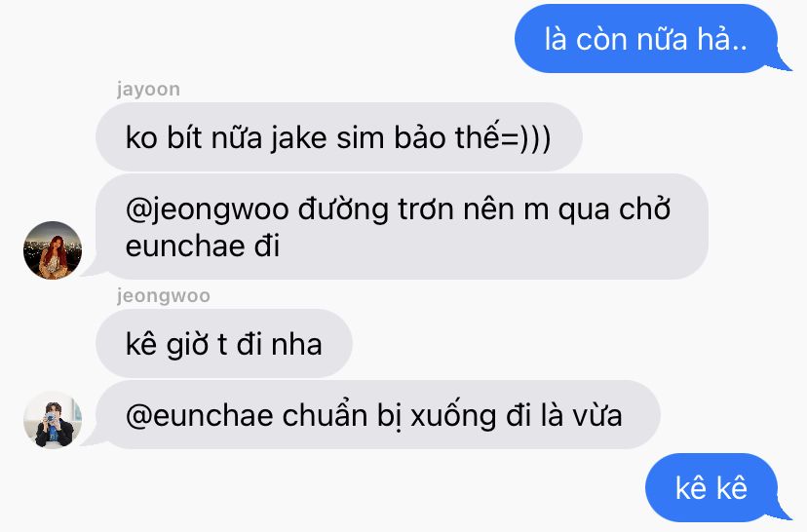Select the sent message 'kê kê'
The width and height of the screenshot is (807, 532).
point(711,487)
